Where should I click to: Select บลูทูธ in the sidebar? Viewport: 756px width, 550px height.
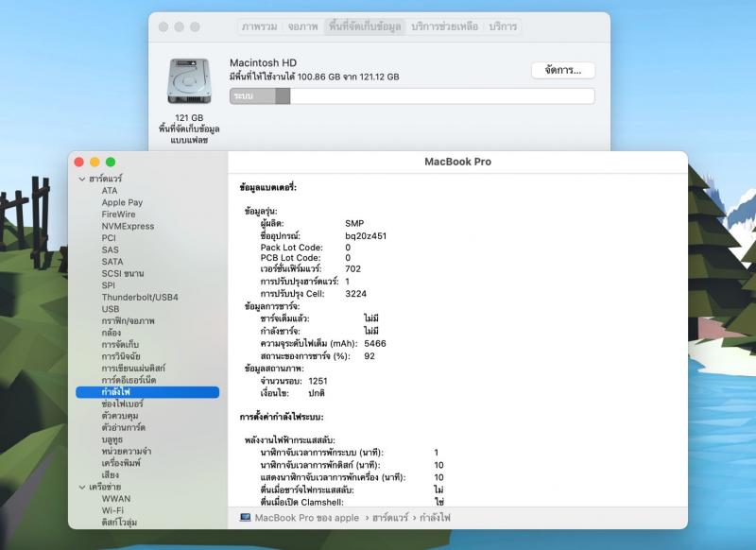point(112,439)
